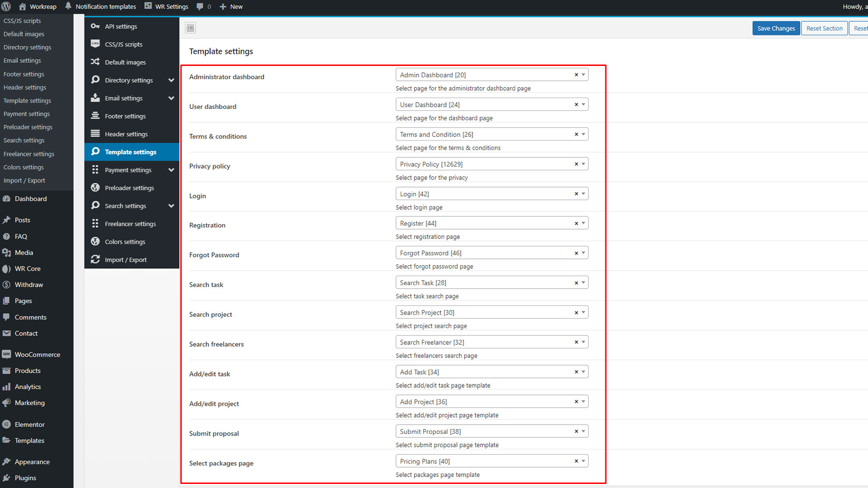Click the WordPress logo in the admin bar
This screenshot has width=868, height=488.
pyautogui.click(x=6, y=6)
